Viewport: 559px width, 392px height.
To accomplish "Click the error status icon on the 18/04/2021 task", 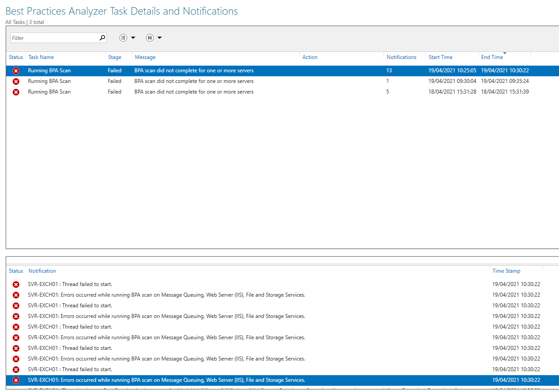I will coord(16,92).
